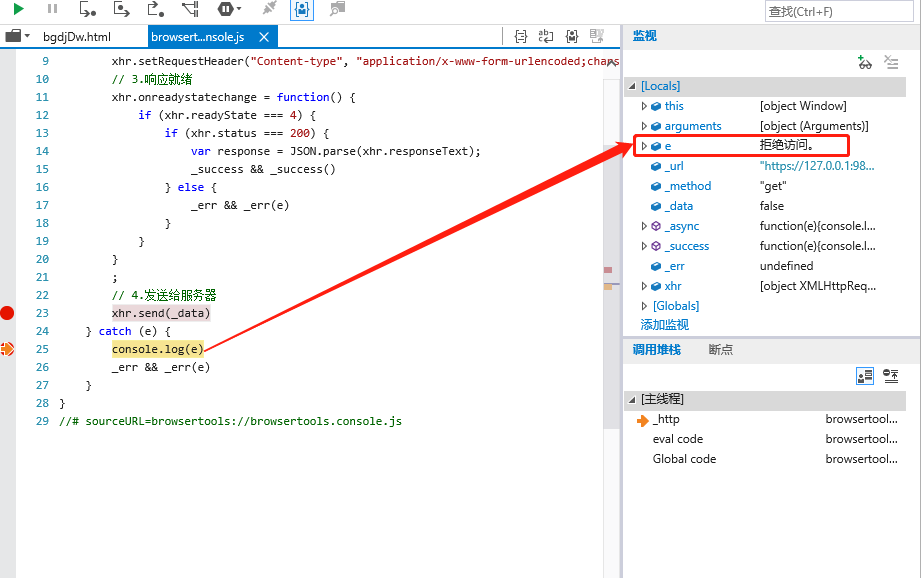Click the red breakpoint marker in the scrollbar
This screenshot has width=921, height=578.
608,270
